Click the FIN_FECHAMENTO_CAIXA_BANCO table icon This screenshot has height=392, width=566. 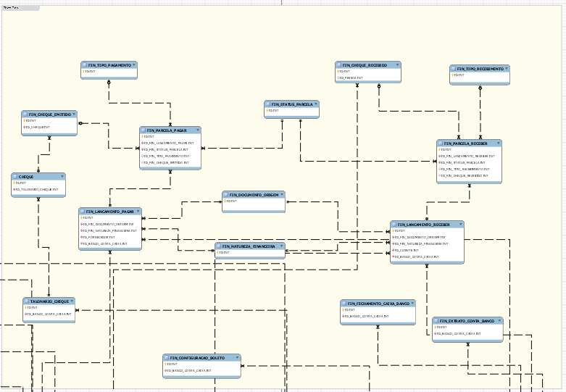click(344, 303)
